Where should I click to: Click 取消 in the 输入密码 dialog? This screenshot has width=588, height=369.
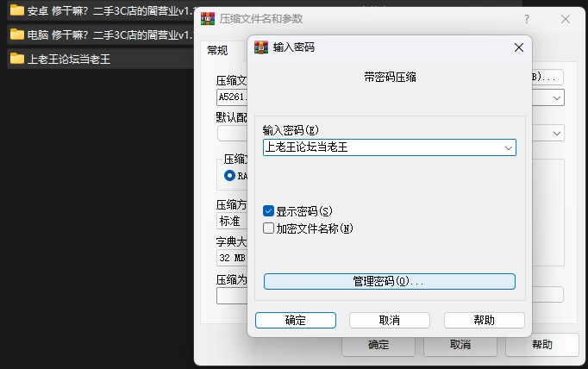tap(389, 320)
